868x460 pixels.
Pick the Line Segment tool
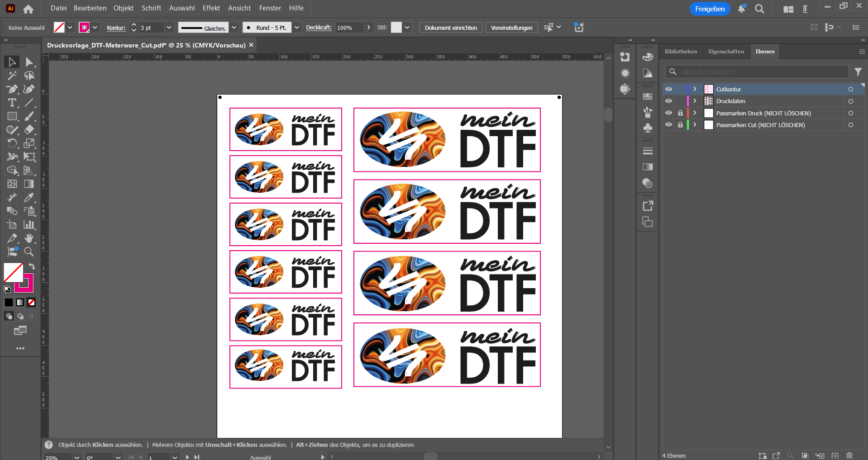pyautogui.click(x=29, y=103)
